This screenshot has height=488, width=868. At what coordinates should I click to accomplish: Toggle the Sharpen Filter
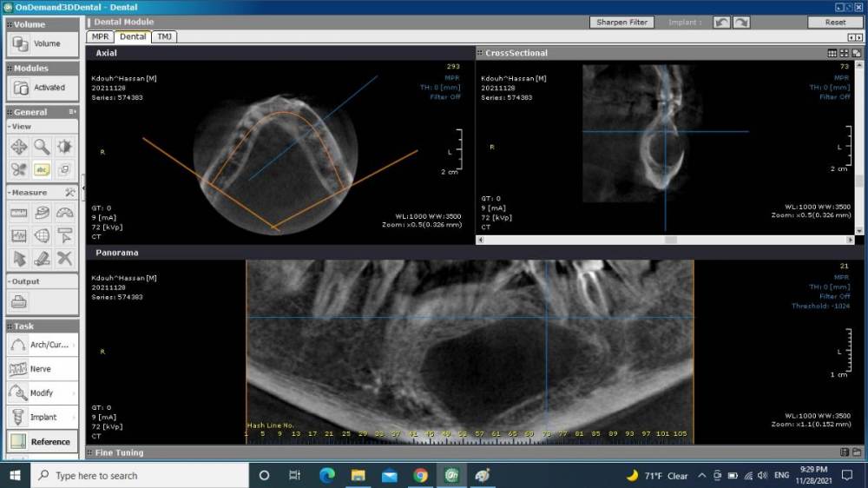(622, 22)
